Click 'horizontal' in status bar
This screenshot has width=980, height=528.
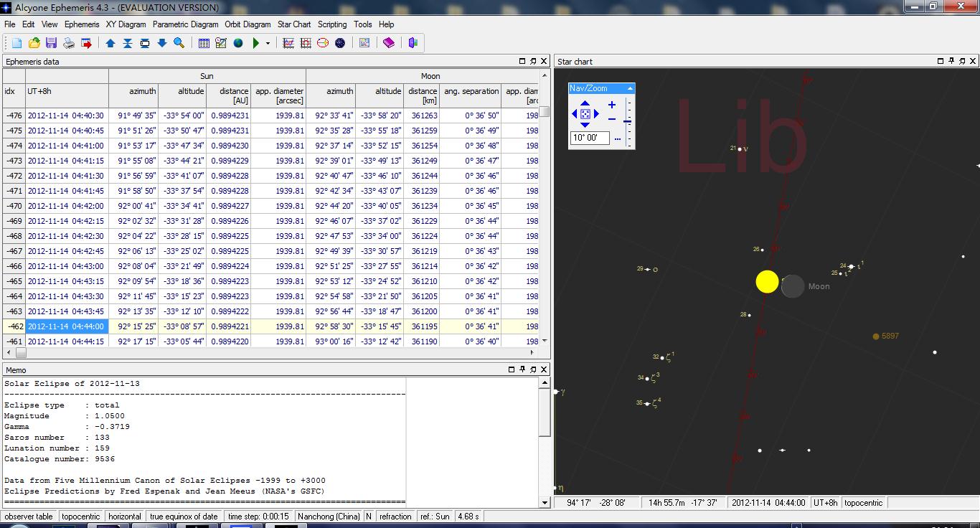125,516
